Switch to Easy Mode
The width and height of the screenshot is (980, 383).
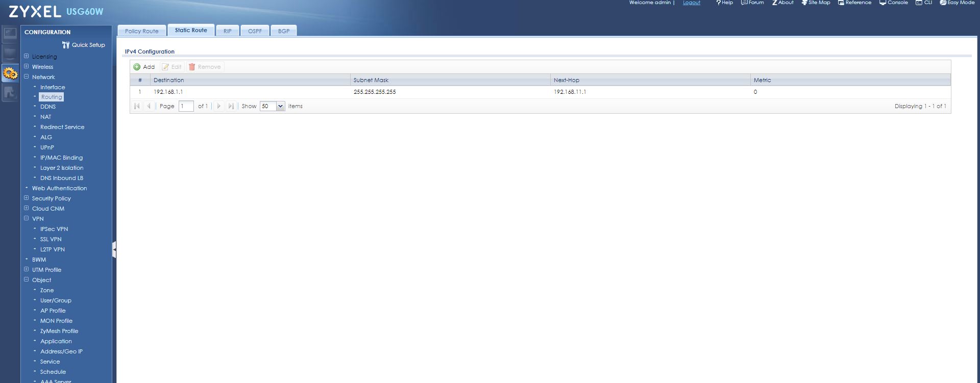pos(957,3)
